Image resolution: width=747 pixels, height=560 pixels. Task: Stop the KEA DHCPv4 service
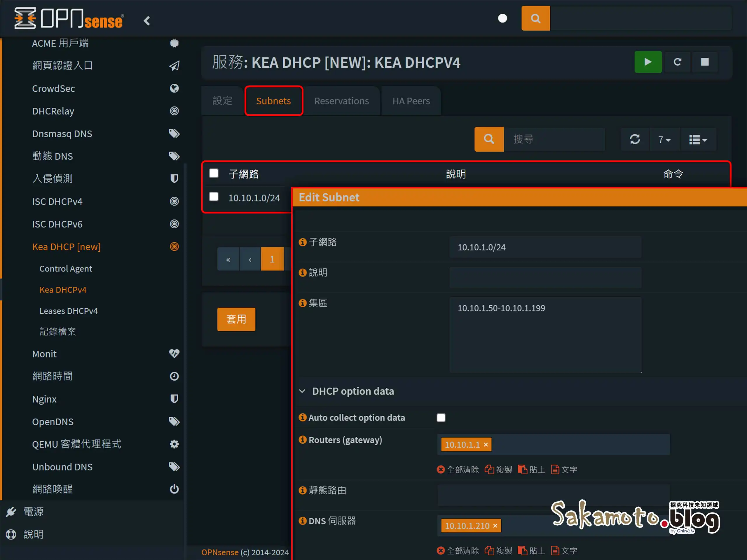click(705, 62)
